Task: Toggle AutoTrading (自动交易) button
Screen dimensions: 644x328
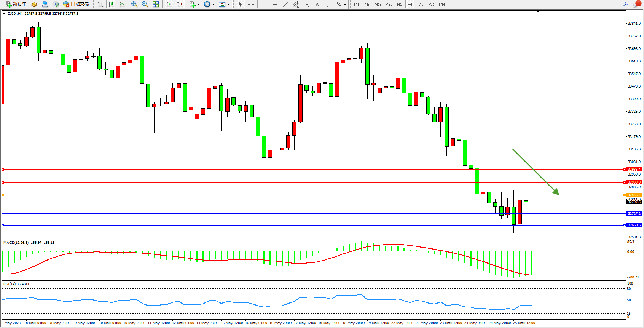Action: coord(76,4)
